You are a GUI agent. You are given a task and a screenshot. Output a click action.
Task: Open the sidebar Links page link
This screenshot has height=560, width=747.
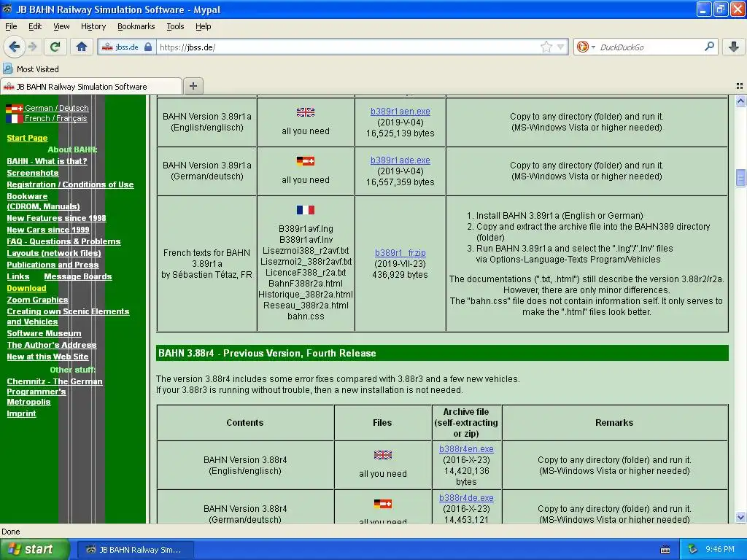pyautogui.click(x=18, y=276)
